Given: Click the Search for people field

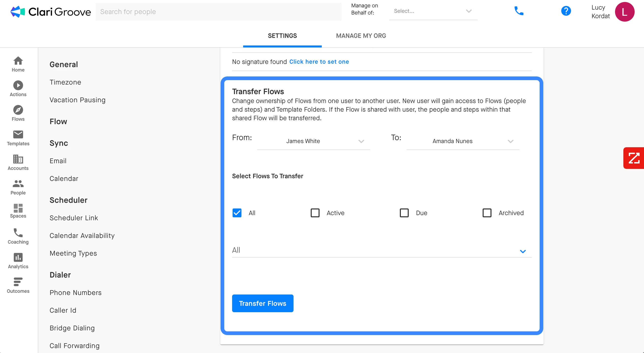Looking at the screenshot, I should coord(219,12).
